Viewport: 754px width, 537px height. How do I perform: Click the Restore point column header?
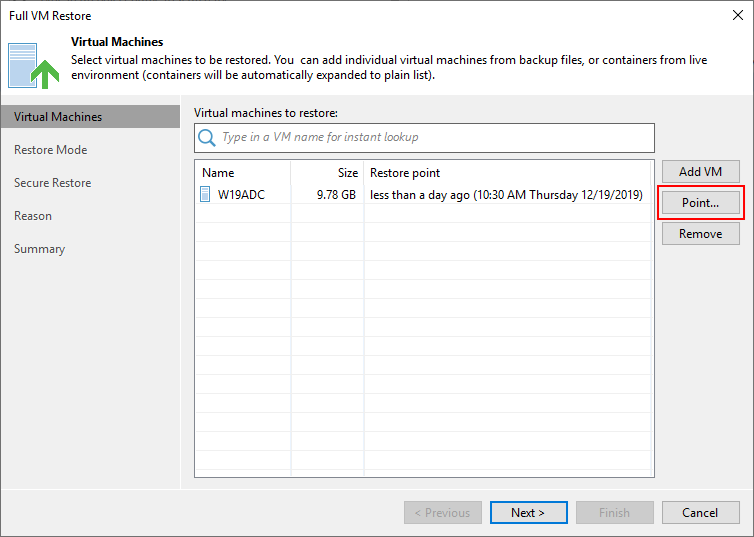(405, 173)
